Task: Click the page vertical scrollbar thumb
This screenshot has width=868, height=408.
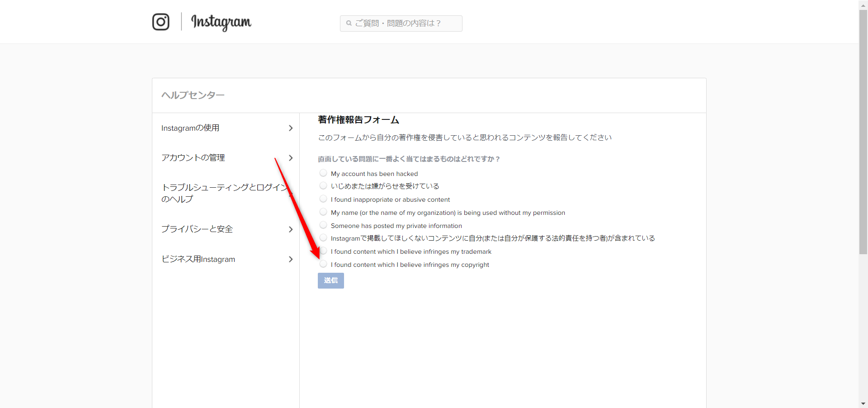Action: 863,131
